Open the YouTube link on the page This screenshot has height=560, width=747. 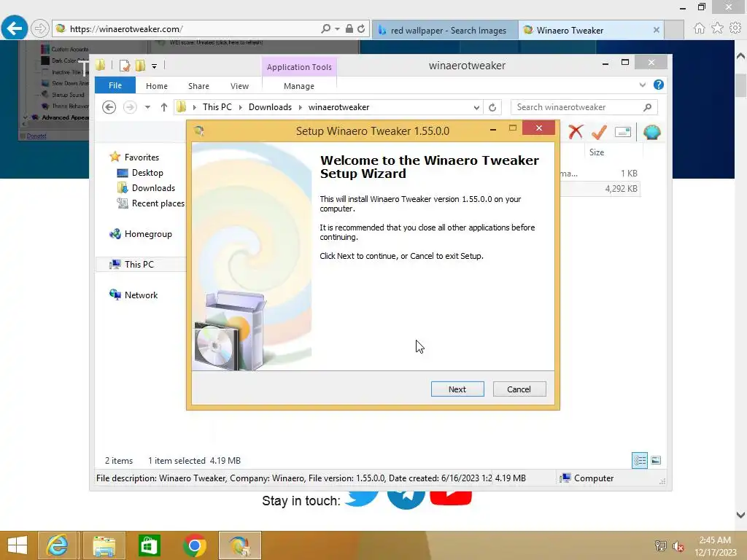[x=451, y=499]
